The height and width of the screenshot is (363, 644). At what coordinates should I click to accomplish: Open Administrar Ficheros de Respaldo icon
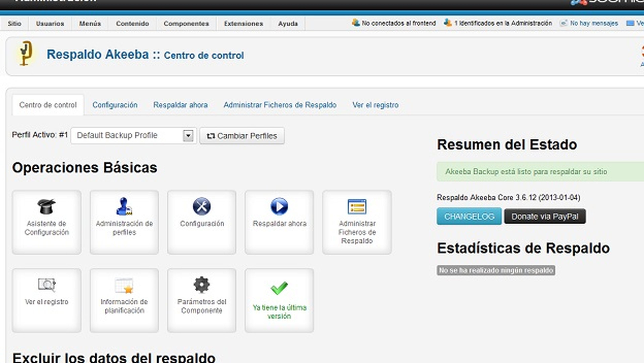357,206
